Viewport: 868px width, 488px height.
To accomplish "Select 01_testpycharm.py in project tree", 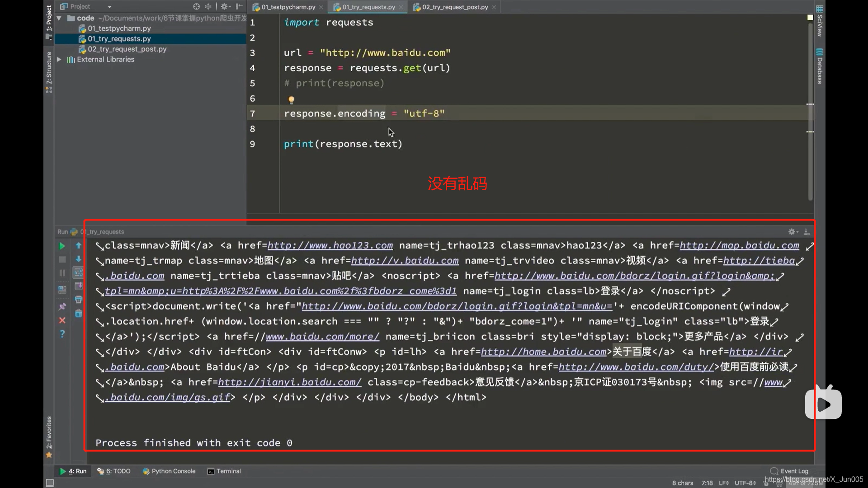I will [x=119, y=28].
